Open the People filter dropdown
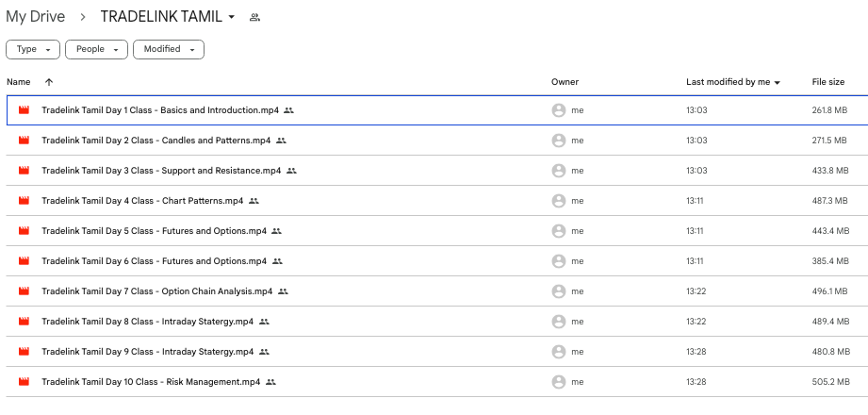This screenshot has width=868, height=415. [98, 49]
